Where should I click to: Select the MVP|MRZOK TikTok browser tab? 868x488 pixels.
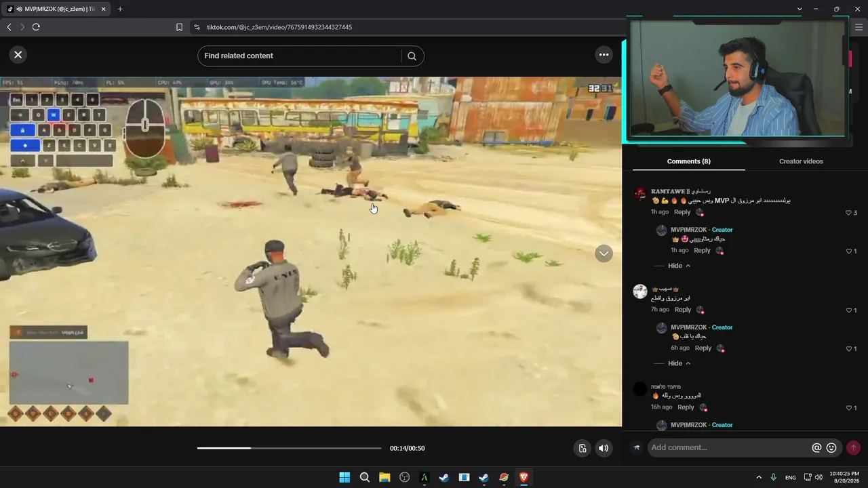click(56, 9)
